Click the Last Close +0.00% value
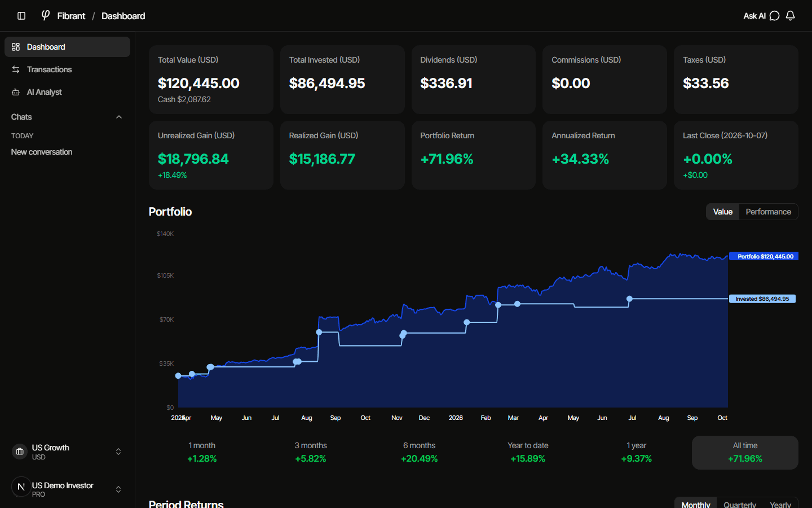812x508 pixels. click(x=707, y=159)
